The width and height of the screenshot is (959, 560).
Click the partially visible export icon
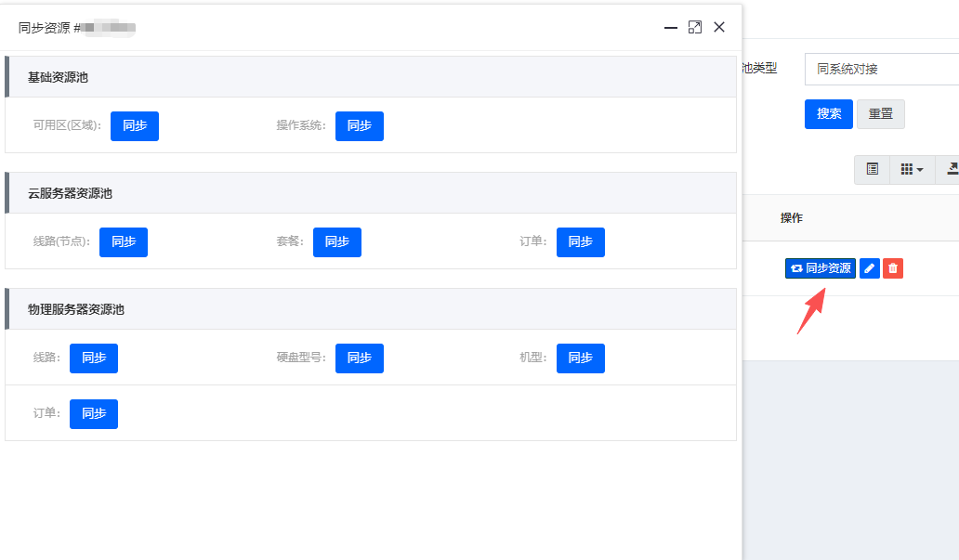[x=951, y=169]
